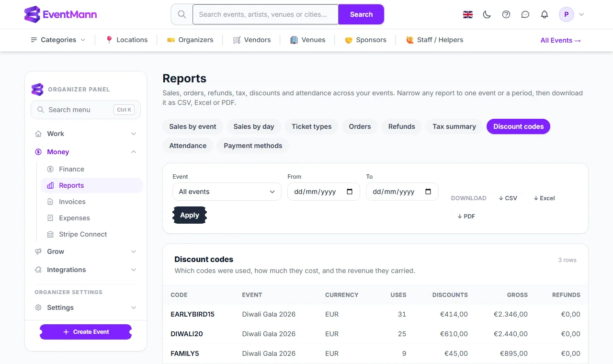Click the Apply button
Viewport: 613px width, 364px height.
(190, 215)
